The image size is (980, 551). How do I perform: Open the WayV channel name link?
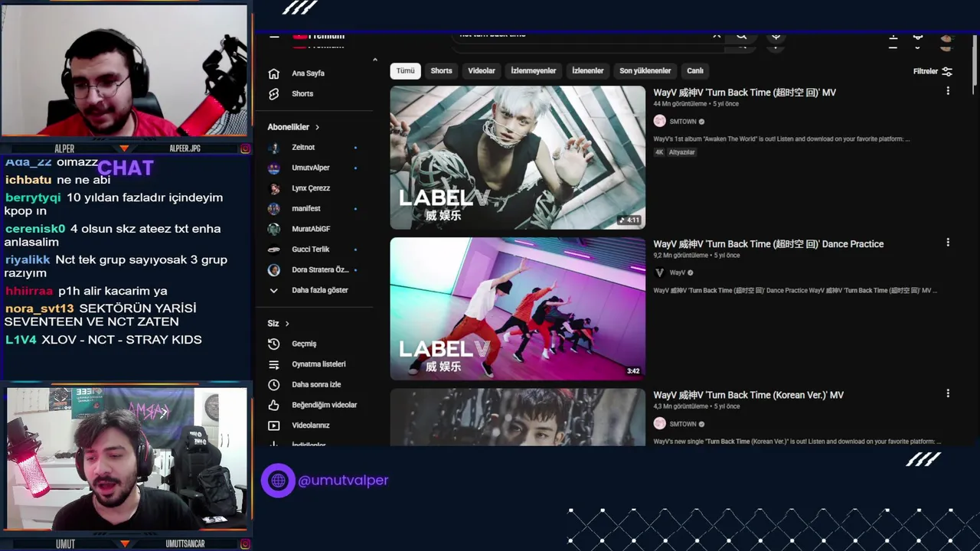click(x=678, y=272)
